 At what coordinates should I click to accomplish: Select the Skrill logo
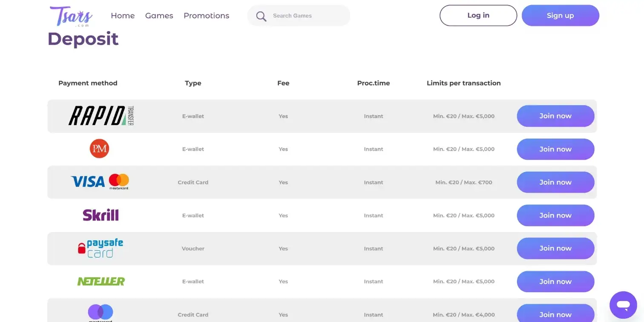pyautogui.click(x=101, y=215)
